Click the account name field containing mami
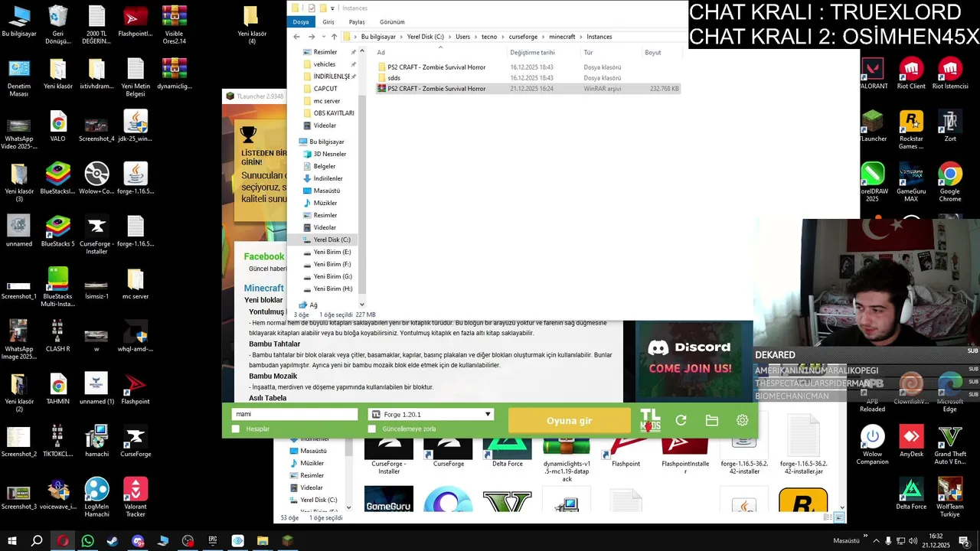This screenshot has height=551, width=980. point(295,414)
